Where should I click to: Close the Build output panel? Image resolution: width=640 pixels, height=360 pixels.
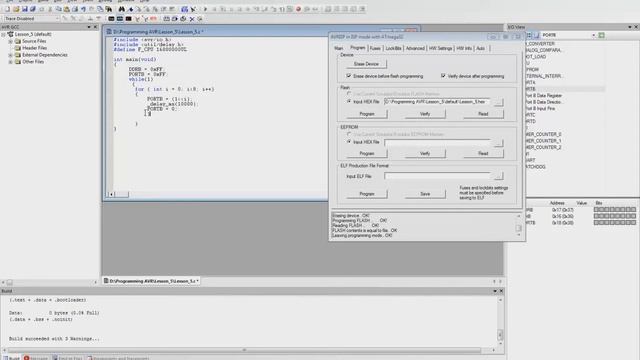click(501, 291)
